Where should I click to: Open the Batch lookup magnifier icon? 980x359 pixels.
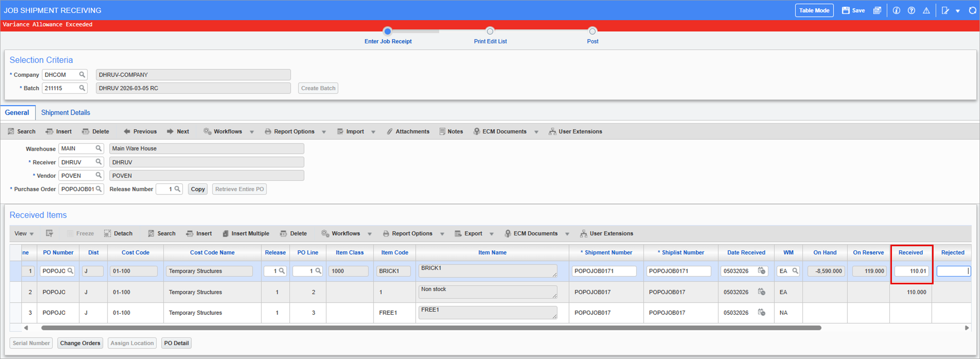coord(82,88)
